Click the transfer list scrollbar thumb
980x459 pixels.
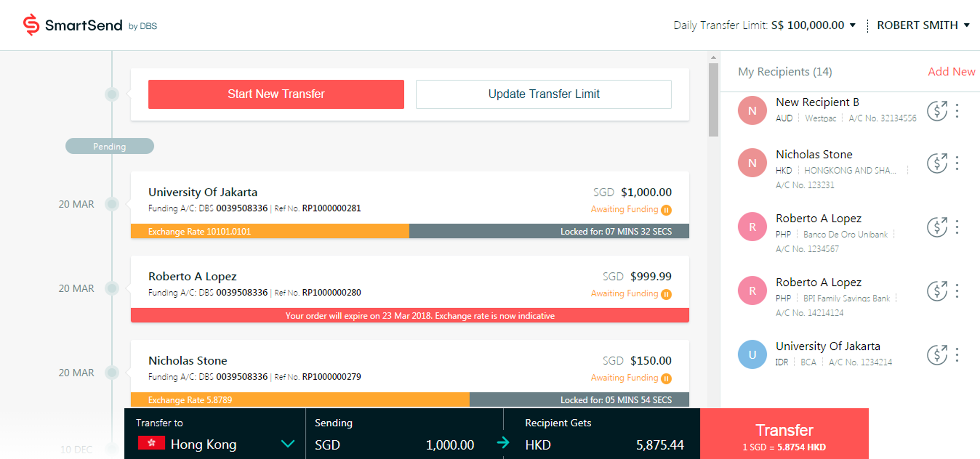coord(714,99)
